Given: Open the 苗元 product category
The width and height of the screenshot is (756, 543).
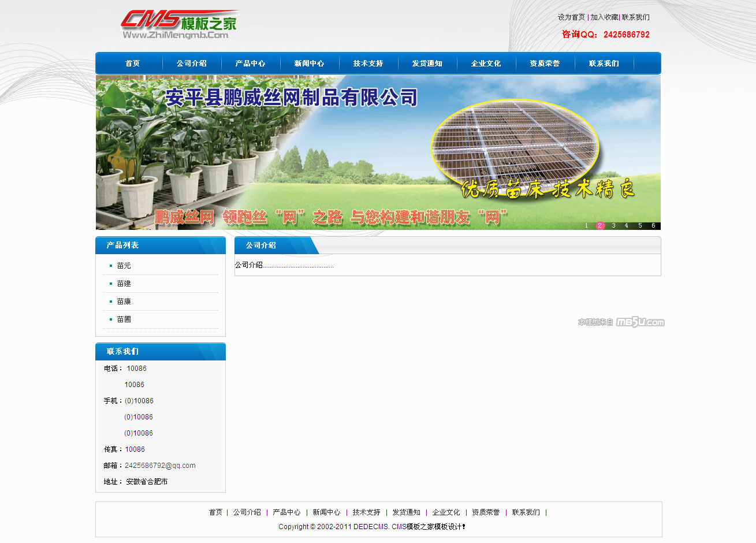Looking at the screenshot, I should (x=124, y=266).
